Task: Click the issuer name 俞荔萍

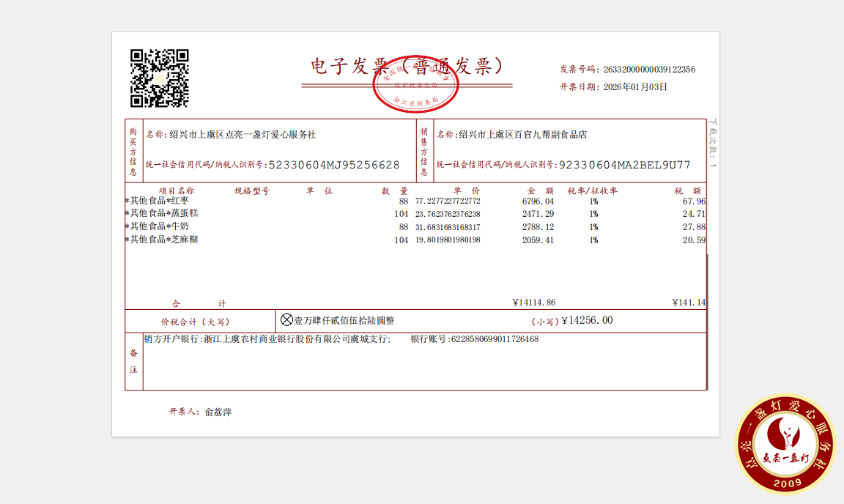Action: [218, 412]
